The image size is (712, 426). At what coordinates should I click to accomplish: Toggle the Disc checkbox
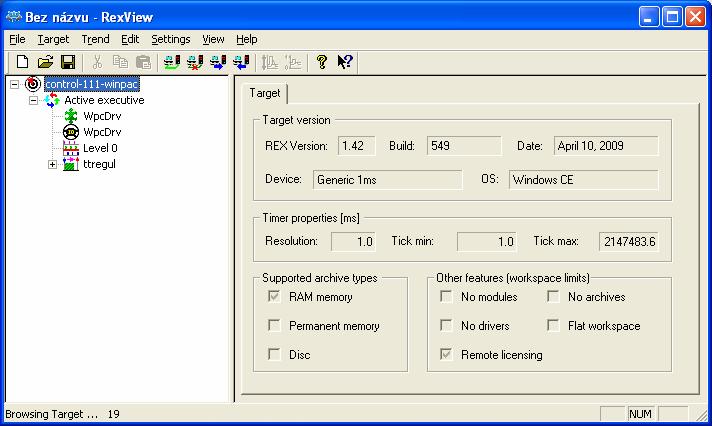(x=274, y=354)
